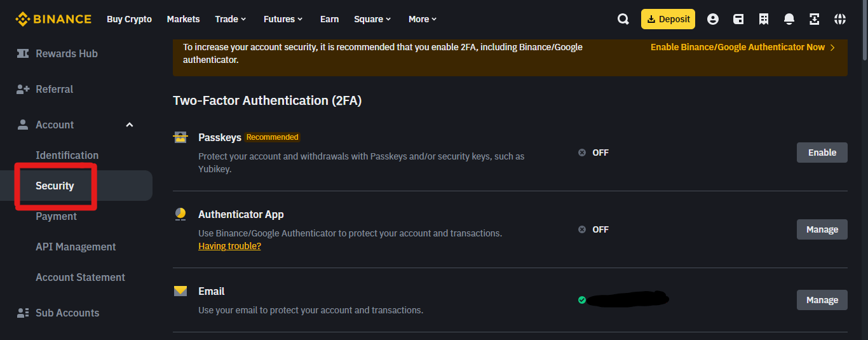Expand the More dropdown menu
This screenshot has width=868, height=340.
click(x=423, y=19)
